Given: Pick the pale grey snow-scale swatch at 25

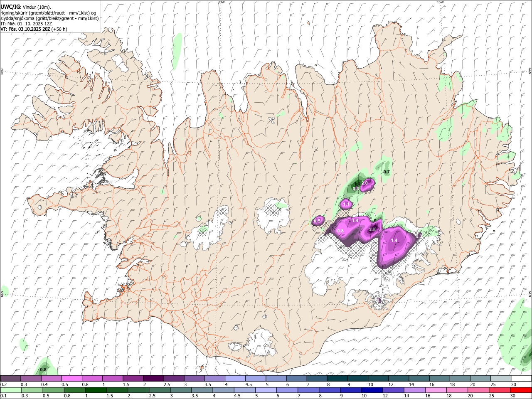Looking at the screenshot, I should click(x=501, y=379).
